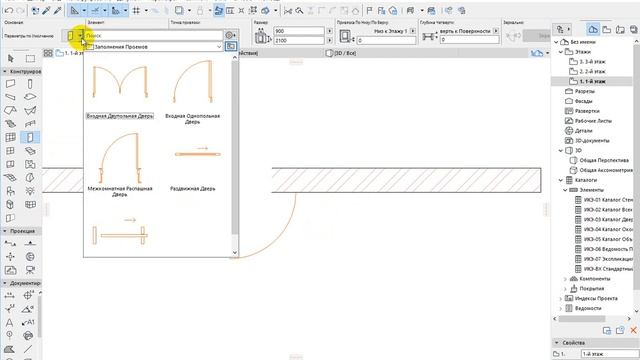Screen dimensions: 640x360
Task: Open the Низ к Этажу 1 anchor dropdown
Action: click(x=413, y=31)
